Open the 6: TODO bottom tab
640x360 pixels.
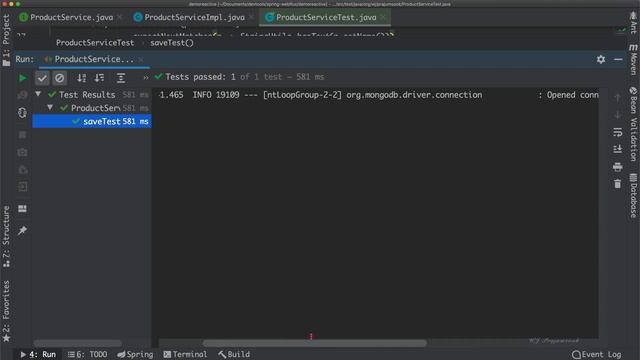[x=87, y=354]
